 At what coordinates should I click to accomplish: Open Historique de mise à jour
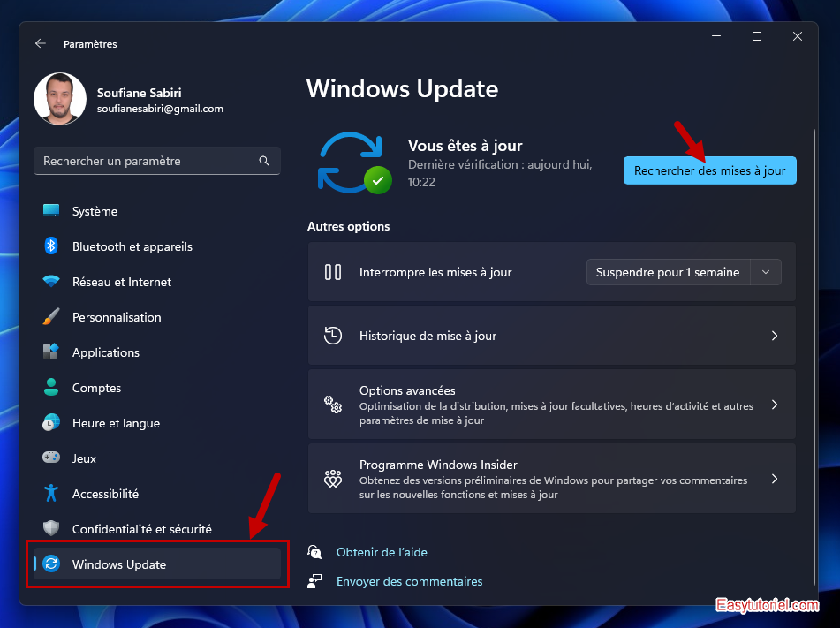552,336
